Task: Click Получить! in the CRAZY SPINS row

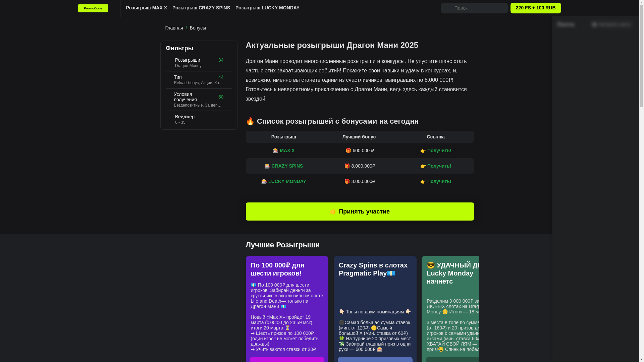Action: (439, 166)
